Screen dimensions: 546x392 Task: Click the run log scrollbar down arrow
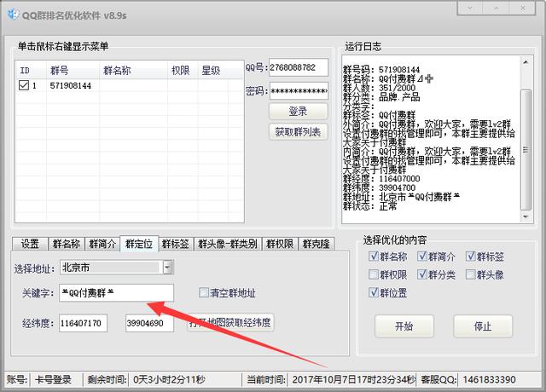tap(526, 216)
